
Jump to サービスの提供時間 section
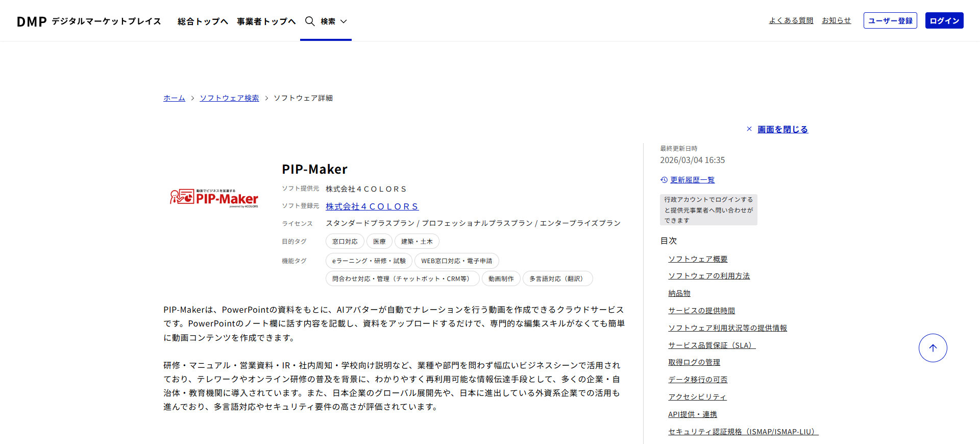pyautogui.click(x=702, y=311)
